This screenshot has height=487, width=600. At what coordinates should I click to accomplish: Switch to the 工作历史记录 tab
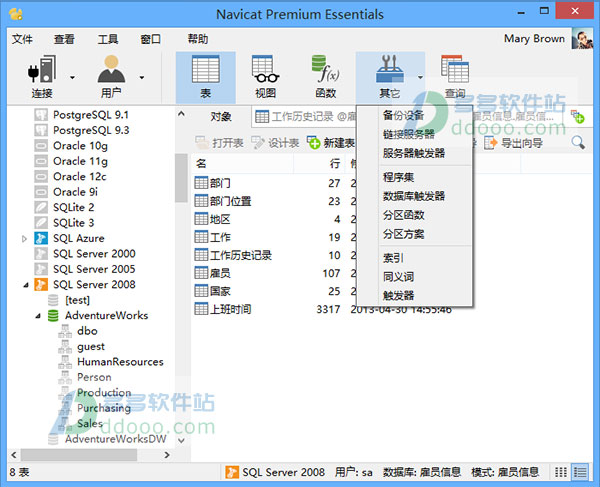305,116
